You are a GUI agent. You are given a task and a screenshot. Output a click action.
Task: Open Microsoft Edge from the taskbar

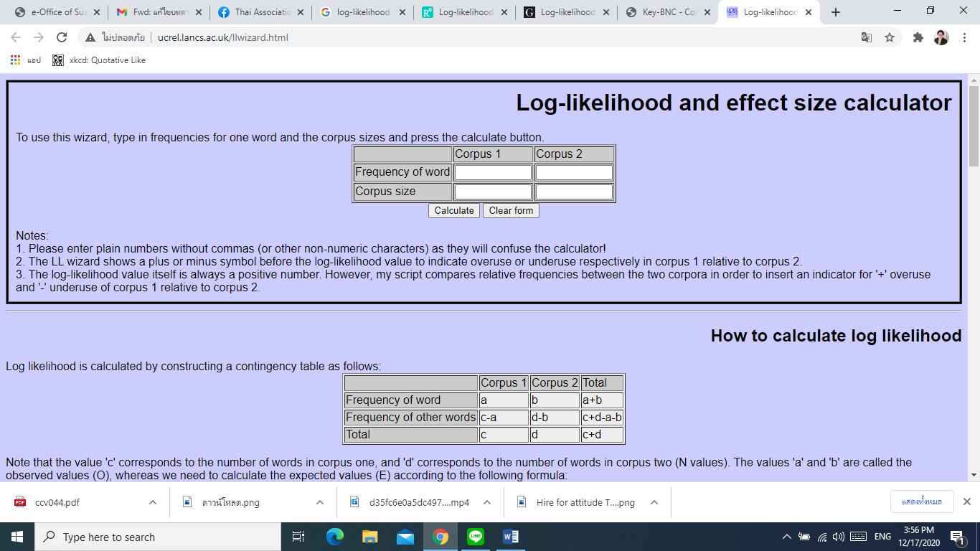[x=334, y=537]
